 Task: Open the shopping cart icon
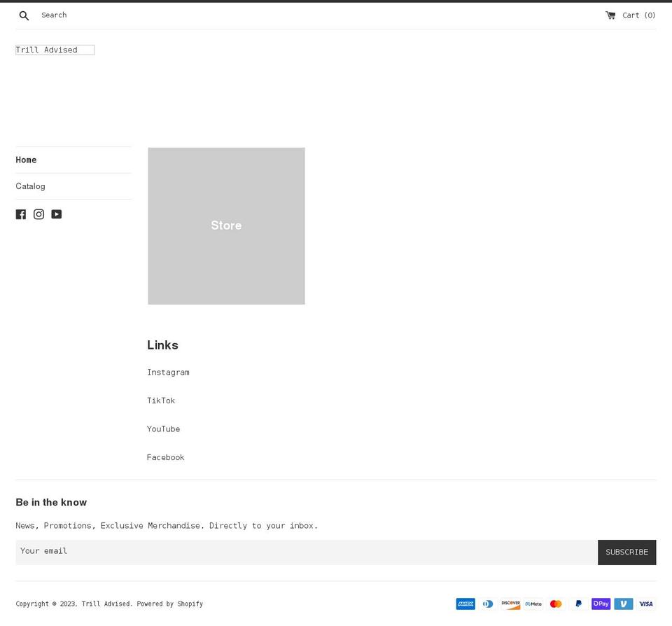610,15
